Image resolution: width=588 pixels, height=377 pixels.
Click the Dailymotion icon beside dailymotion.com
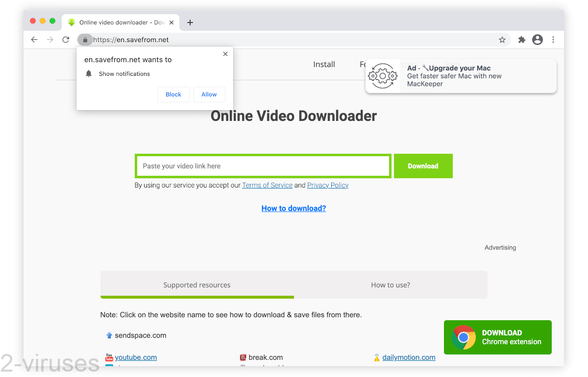tap(377, 357)
